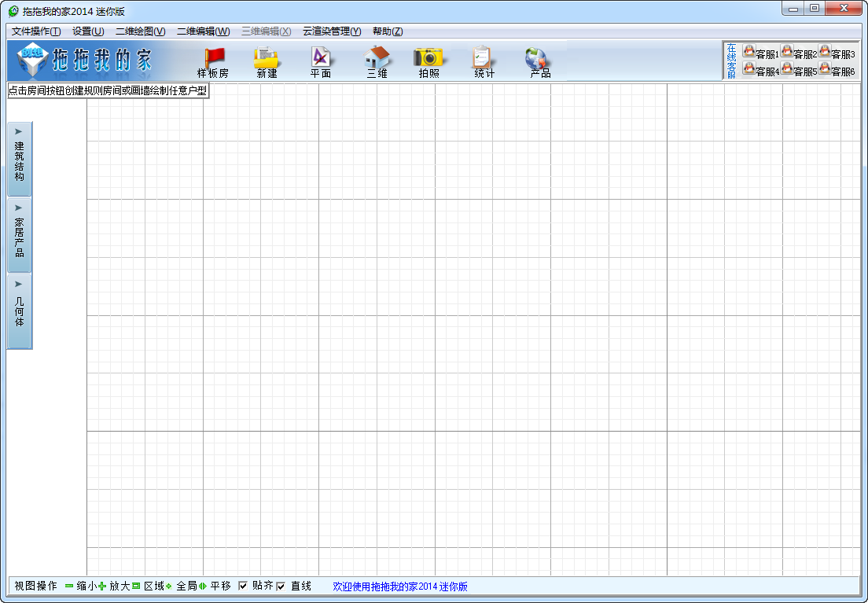
Task: Contact 客服4 online support
Action: pos(760,69)
